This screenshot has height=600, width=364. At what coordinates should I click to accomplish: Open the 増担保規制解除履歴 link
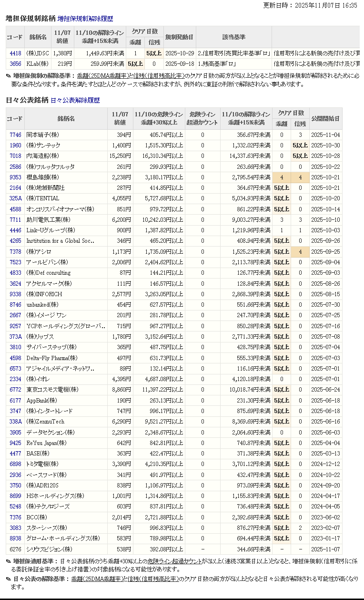[85, 19]
